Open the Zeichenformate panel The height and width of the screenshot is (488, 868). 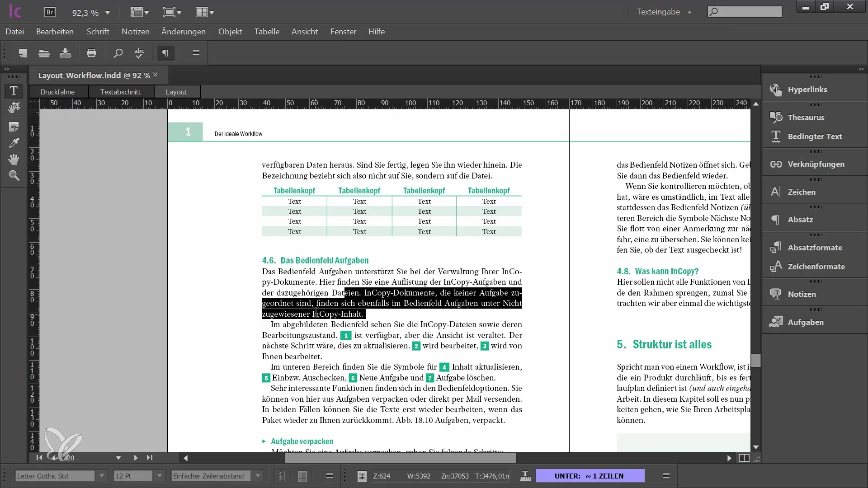[x=815, y=267]
